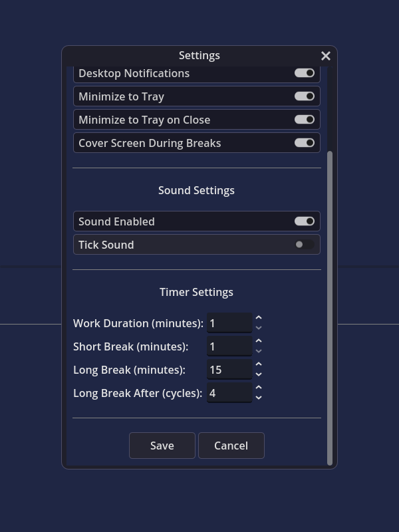Decrease Short Break minutes down arrow

point(259,351)
